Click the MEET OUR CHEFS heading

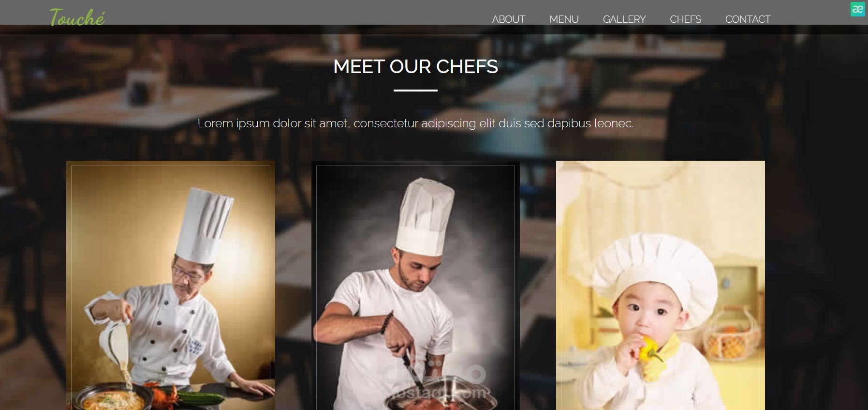(x=415, y=66)
